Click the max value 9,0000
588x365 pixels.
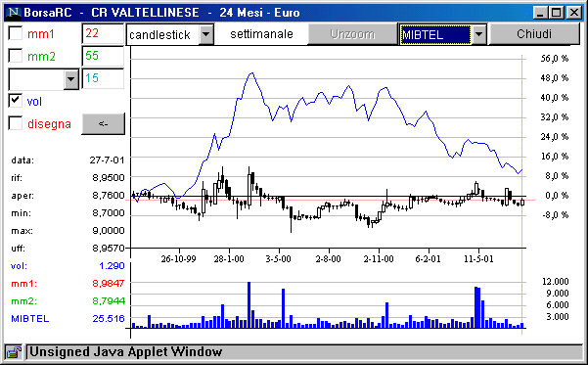[109, 230]
